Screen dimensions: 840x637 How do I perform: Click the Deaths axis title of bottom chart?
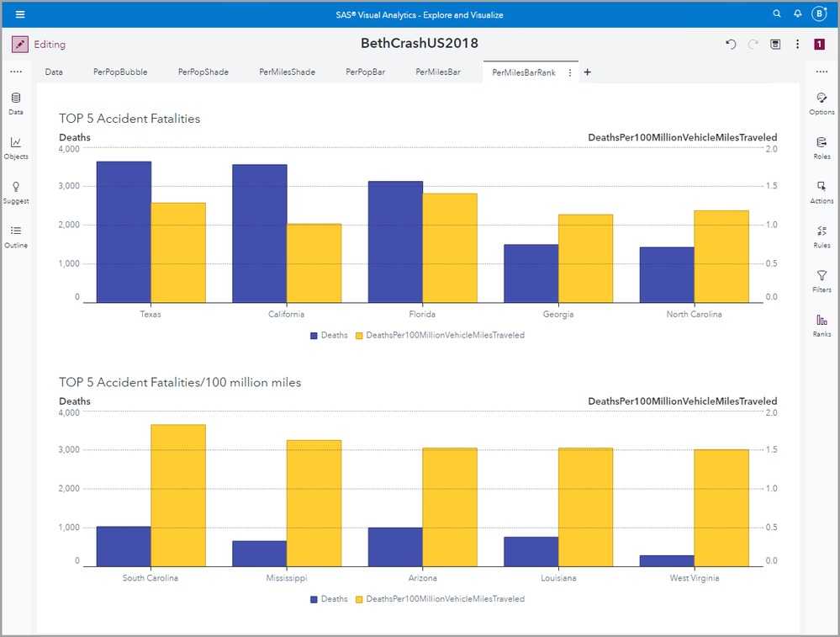[75, 401]
